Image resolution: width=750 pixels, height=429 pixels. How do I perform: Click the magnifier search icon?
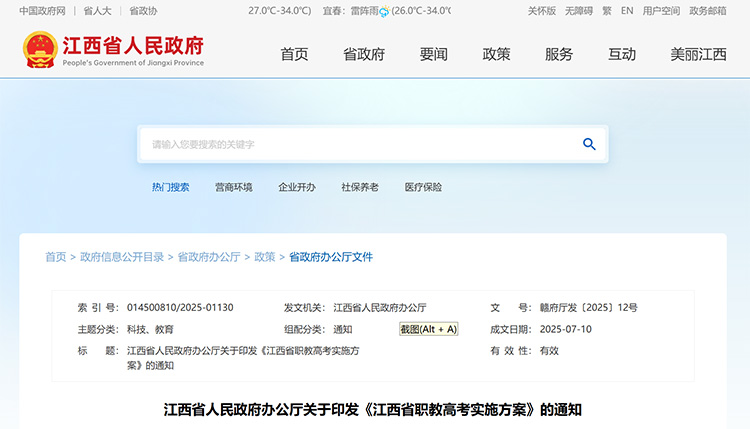[x=589, y=144]
